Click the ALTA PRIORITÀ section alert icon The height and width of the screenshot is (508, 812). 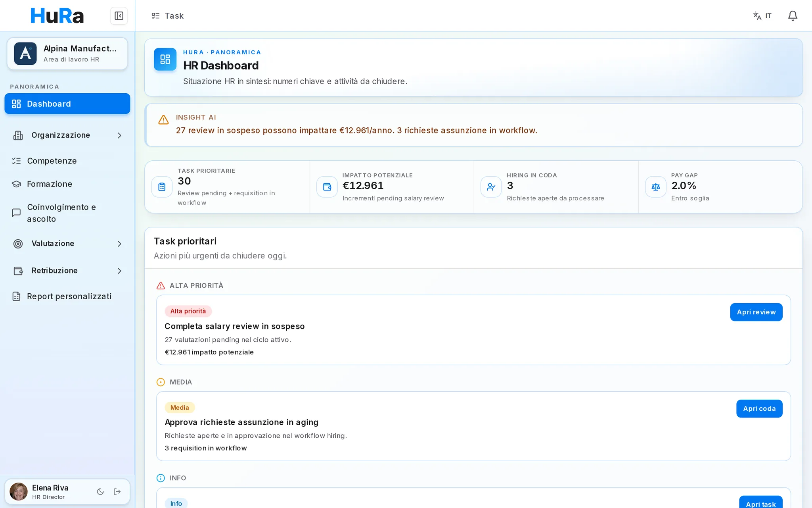click(161, 286)
